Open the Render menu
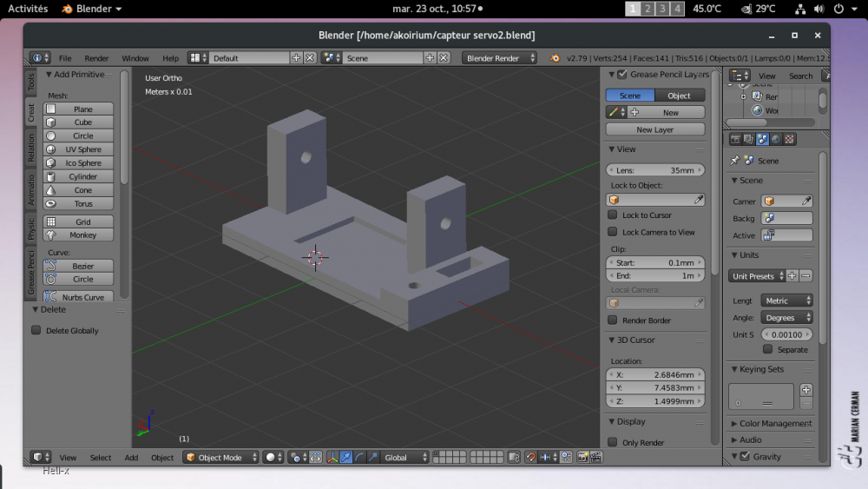 click(96, 58)
